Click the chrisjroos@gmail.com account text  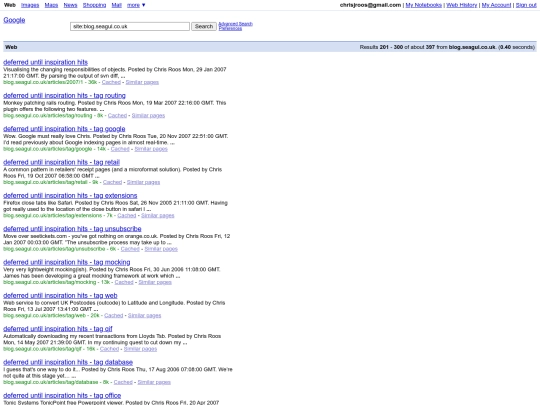point(370,5)
